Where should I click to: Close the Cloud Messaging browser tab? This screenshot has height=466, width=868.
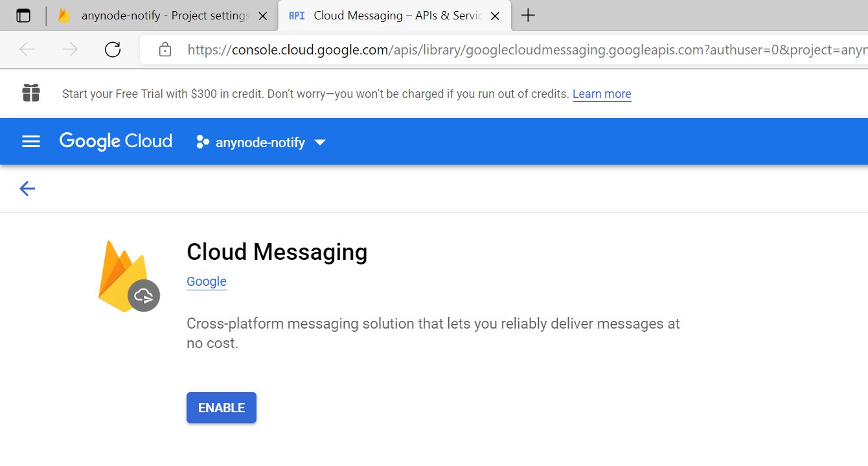click(x=495, y=16)
